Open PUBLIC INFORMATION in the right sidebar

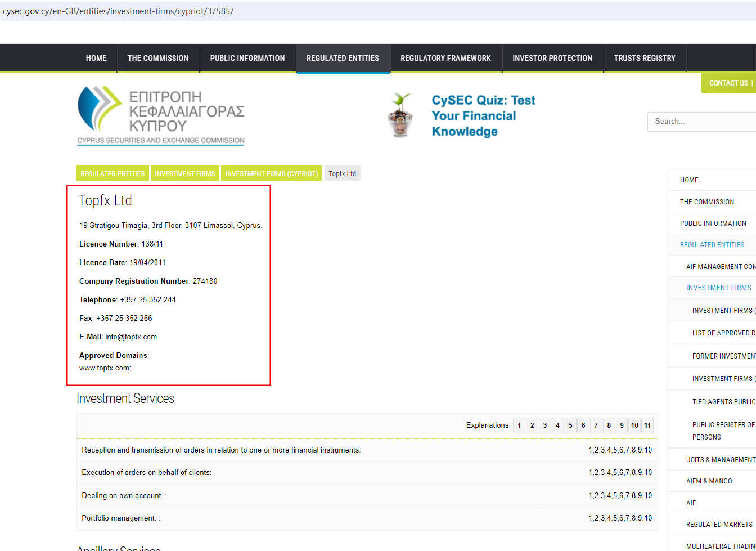tap(712, 223)
